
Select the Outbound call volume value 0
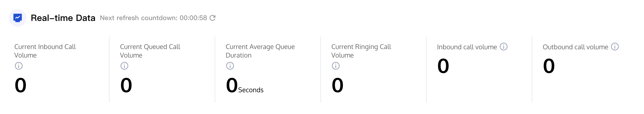549,66
